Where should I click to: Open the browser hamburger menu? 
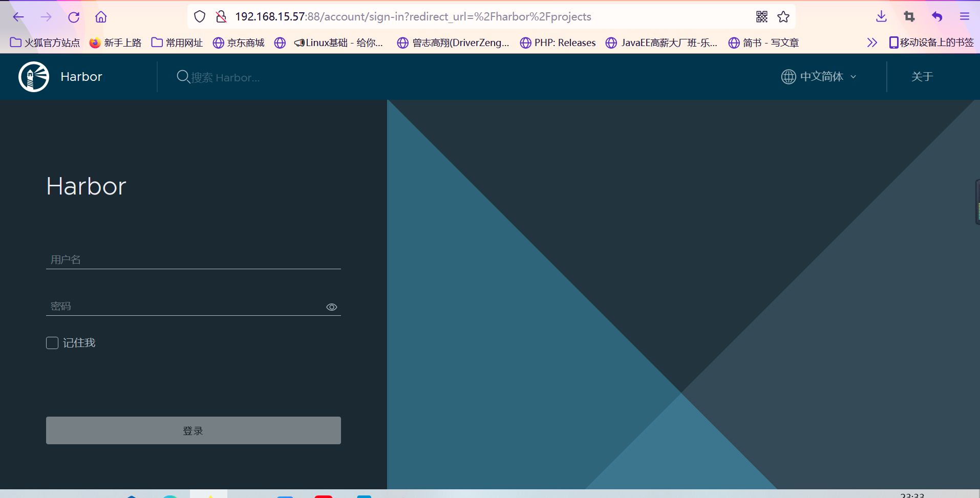pos(965,17)
